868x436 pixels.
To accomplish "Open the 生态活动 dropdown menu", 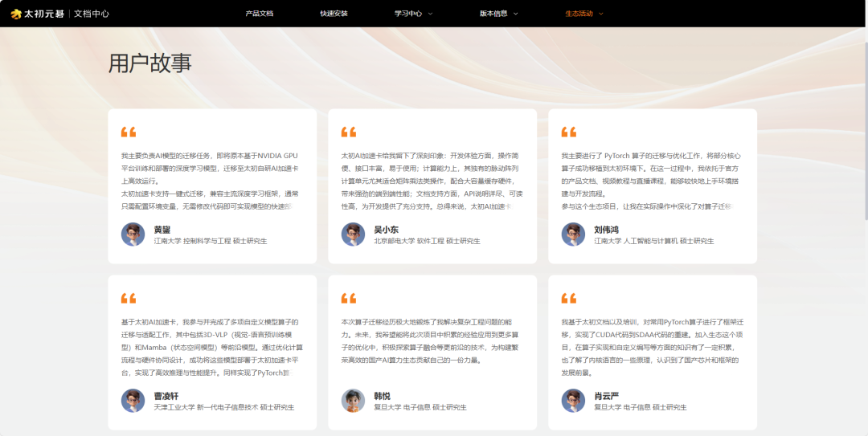I will (x=583, y=14).
